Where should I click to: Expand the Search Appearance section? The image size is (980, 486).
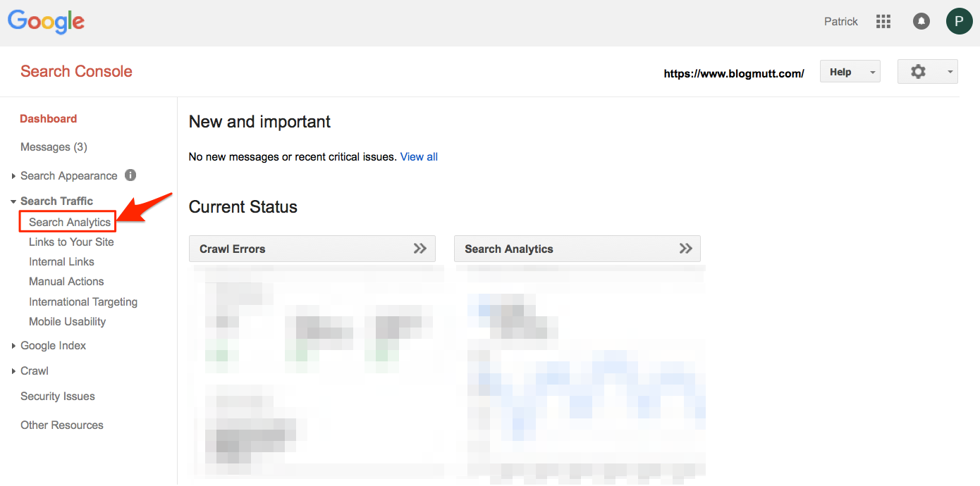(13, 176)
